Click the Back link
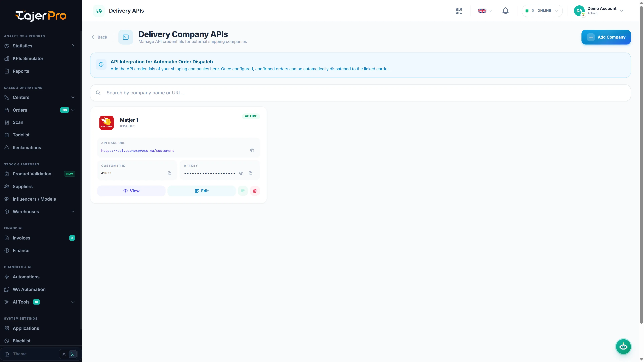 [99, 37]
